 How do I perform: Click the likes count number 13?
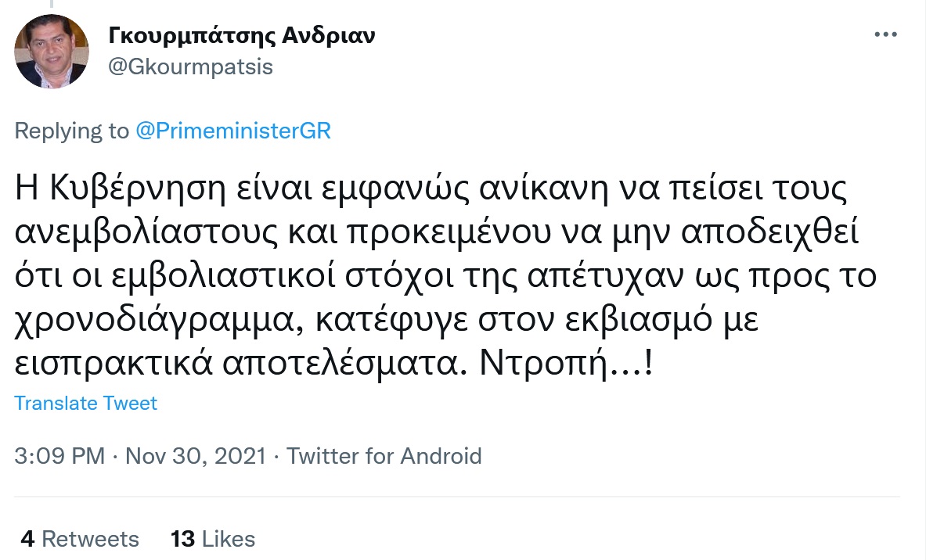click(x=182, y=539)
